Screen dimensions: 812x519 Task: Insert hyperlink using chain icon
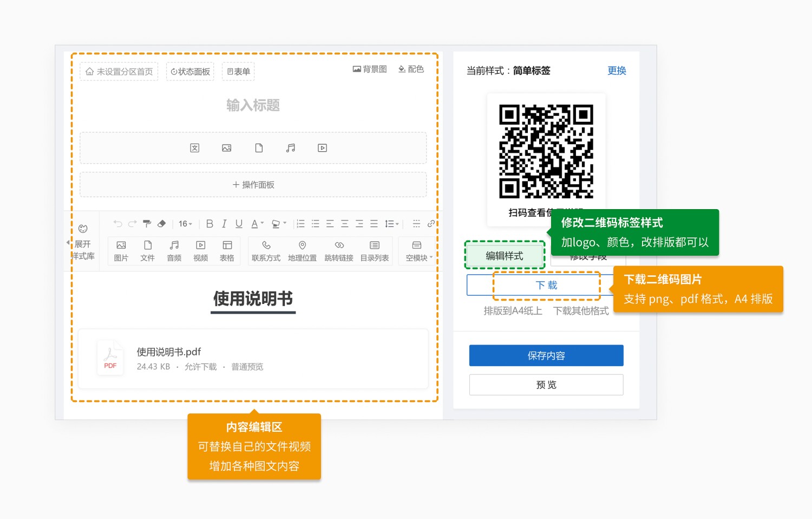(x=431, y=224)
